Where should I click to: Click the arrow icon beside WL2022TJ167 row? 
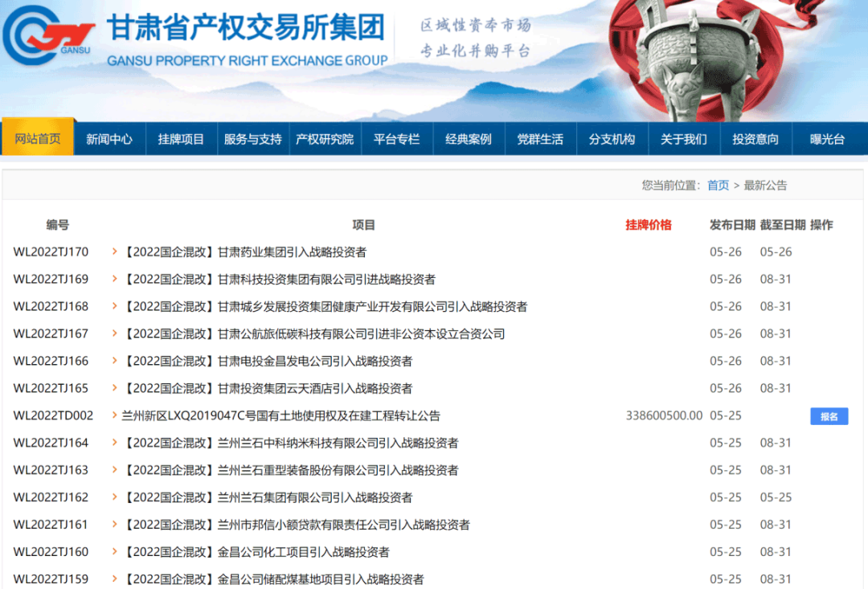pos(115,333)
